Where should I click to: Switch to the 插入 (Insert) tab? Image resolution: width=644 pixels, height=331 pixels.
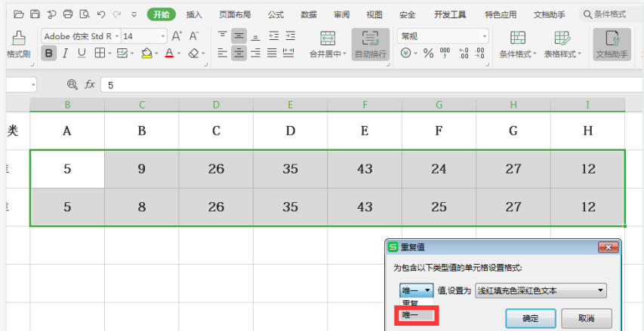[194, 14]
